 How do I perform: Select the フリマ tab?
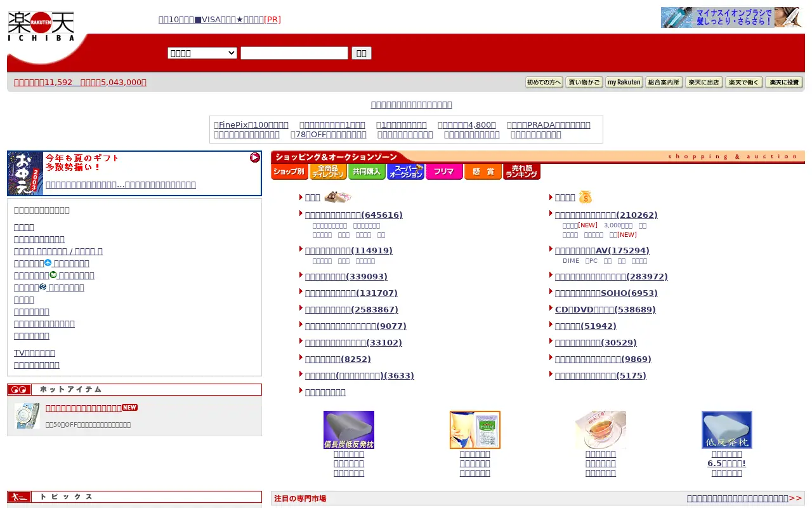coord(444,172)
